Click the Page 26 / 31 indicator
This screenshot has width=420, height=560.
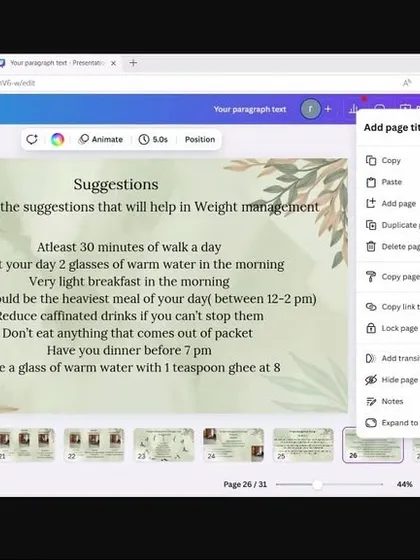coord(245,484)
